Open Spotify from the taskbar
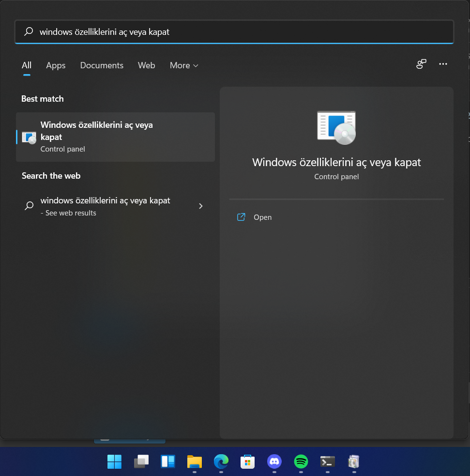Image resolution: width=470 pixels, height=476 pixels. (x=301, y=462)
